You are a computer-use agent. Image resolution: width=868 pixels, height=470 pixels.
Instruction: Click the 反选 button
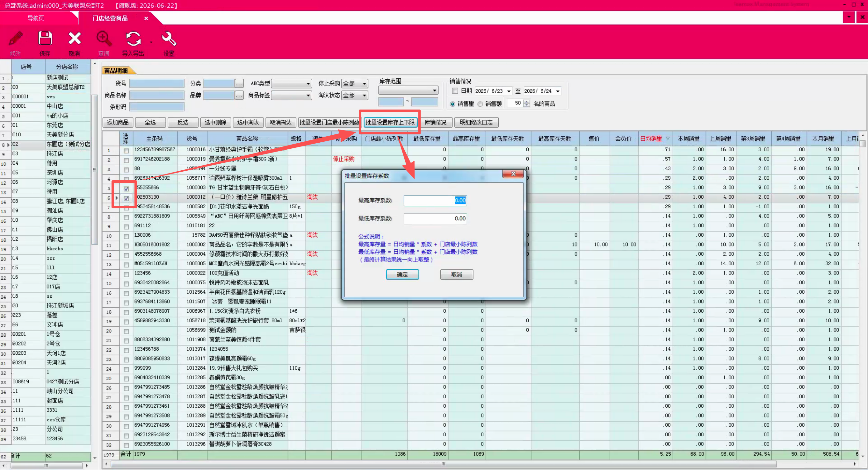[183, 123]
